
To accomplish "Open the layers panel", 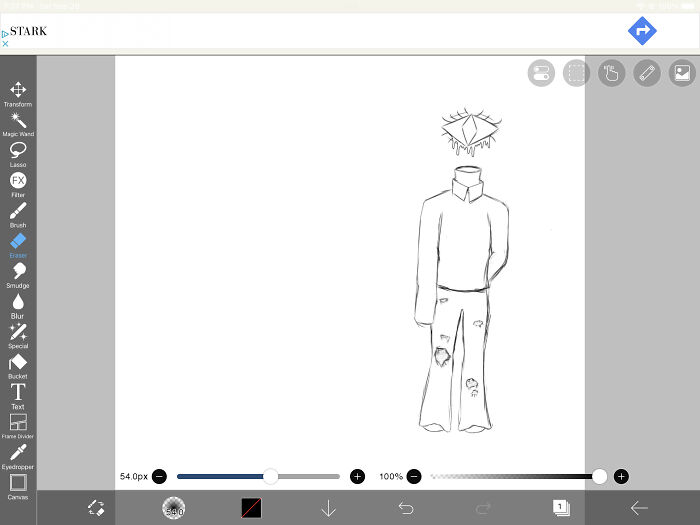I will pyautogui.click(x=561, y=508).
